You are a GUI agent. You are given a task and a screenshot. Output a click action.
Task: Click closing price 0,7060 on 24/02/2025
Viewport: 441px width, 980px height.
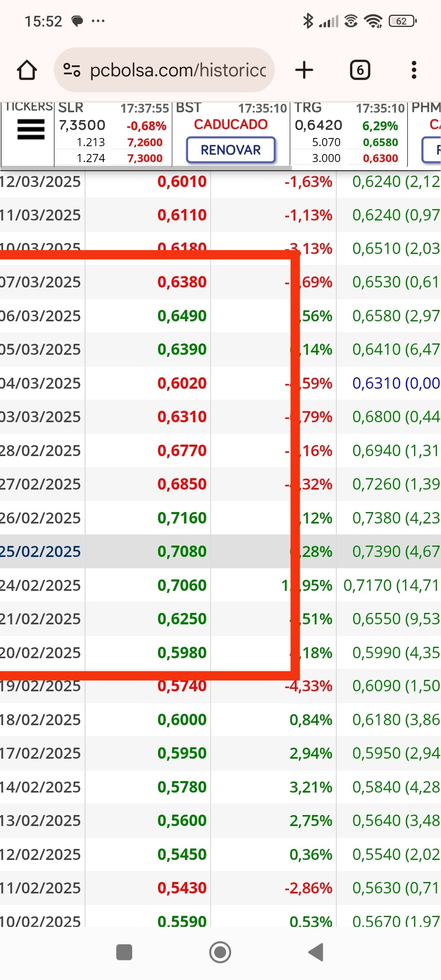point(182,585)
